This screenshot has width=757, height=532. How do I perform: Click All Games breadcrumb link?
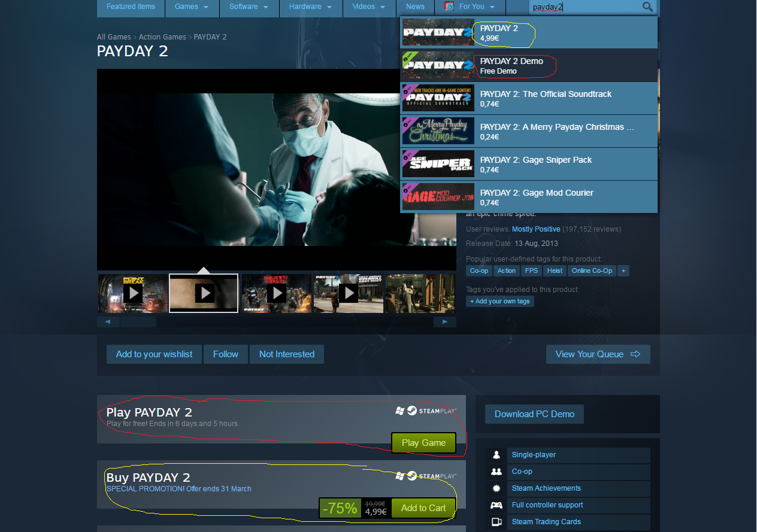point(114,37)
